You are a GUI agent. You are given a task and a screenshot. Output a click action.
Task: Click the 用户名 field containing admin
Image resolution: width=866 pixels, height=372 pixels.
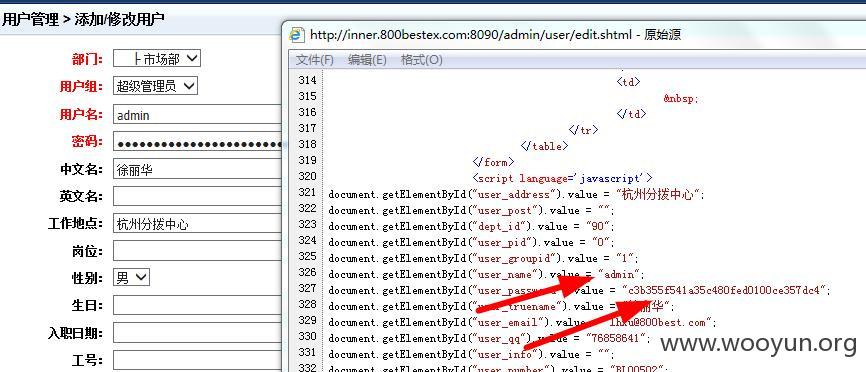click(x=198, y=115)
